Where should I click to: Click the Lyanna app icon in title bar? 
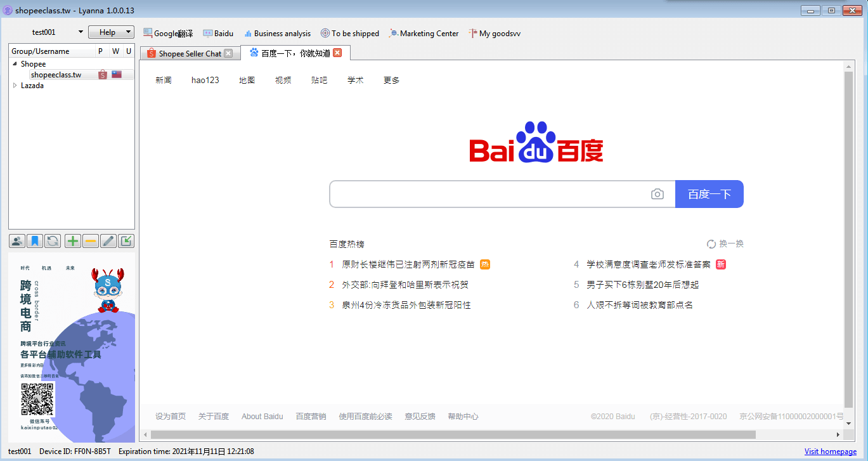(x=8, y=10)
